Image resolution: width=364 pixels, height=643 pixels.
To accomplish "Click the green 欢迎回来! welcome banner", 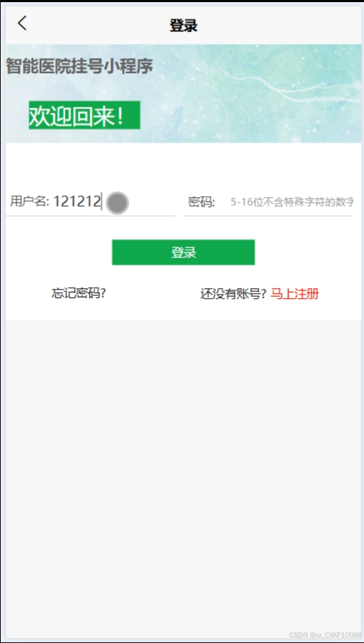I will [x=84, y=115].
